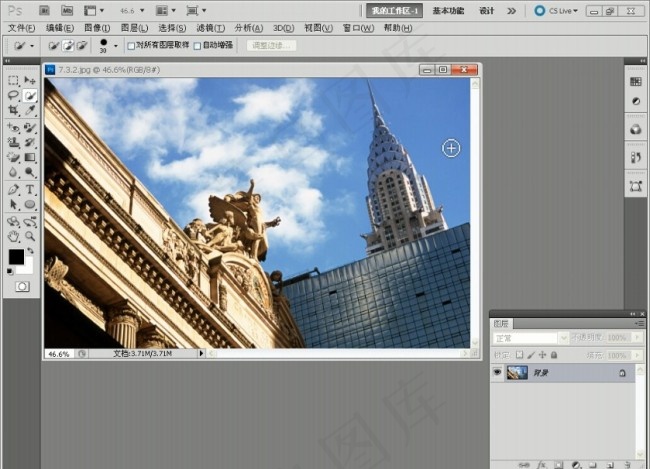Enable 自动增强 checkbox
The image size is (650, 469).
click(197, 46)
